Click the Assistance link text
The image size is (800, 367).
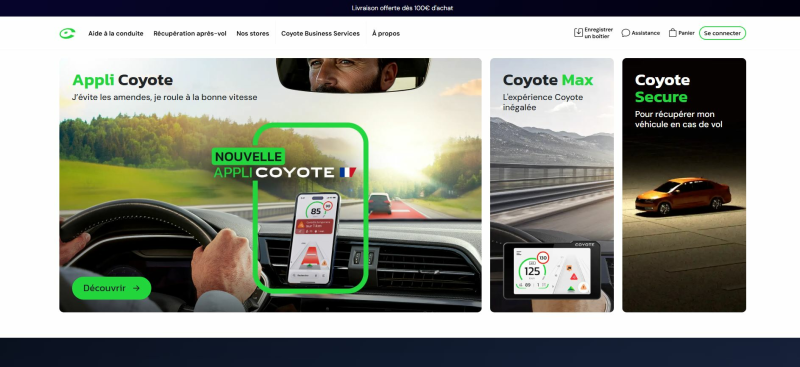tap(645, 33)
